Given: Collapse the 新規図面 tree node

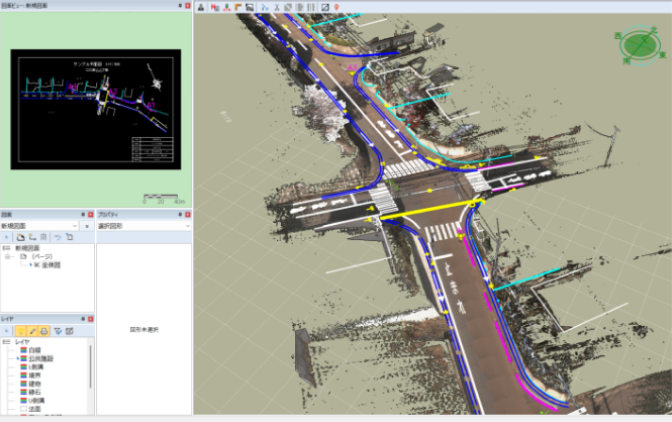Looking at the screenshot, I should 8,248.
